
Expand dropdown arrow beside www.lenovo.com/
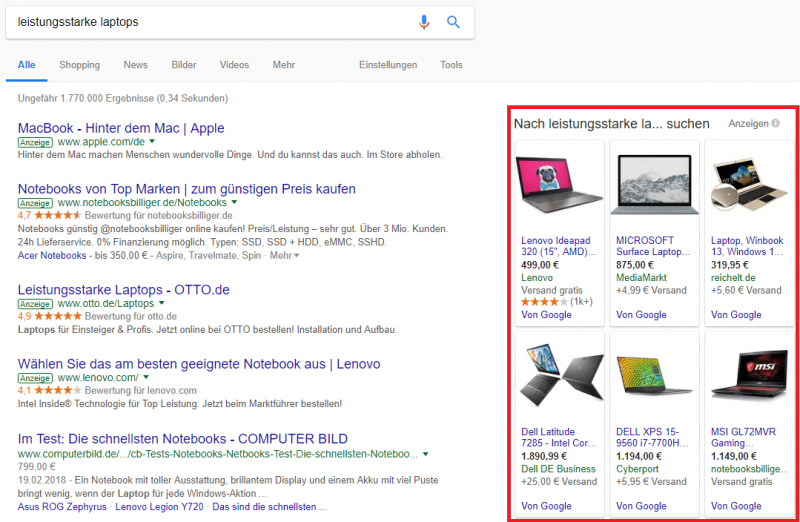pyautogui.click(x=146, y=377)
